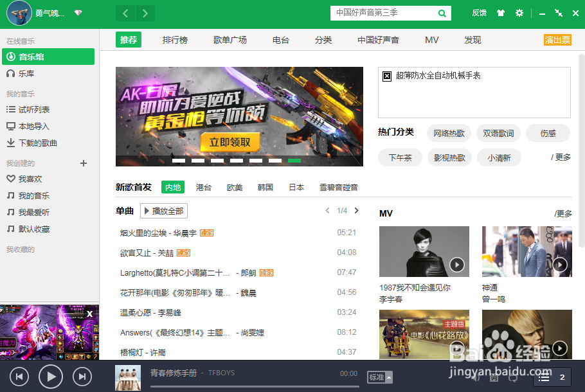The image size is (585, 392).
Task: Go forward with navigation arrow
Action: click(x=145, y=13)
